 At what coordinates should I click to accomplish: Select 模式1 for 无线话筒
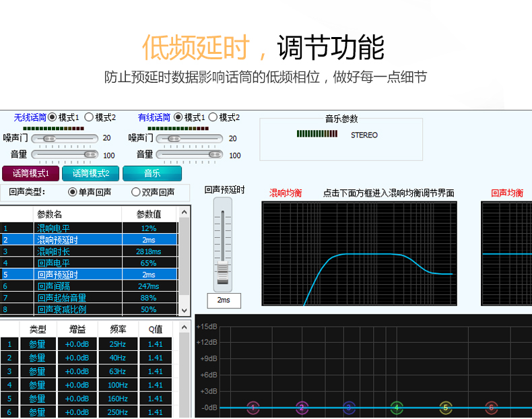click(53, 117)
